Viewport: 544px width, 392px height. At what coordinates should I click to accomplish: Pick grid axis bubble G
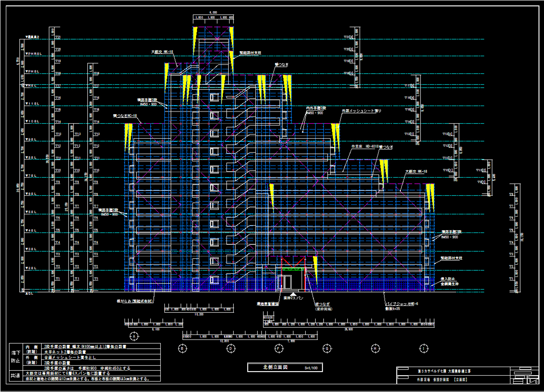[x=327, y=348]
